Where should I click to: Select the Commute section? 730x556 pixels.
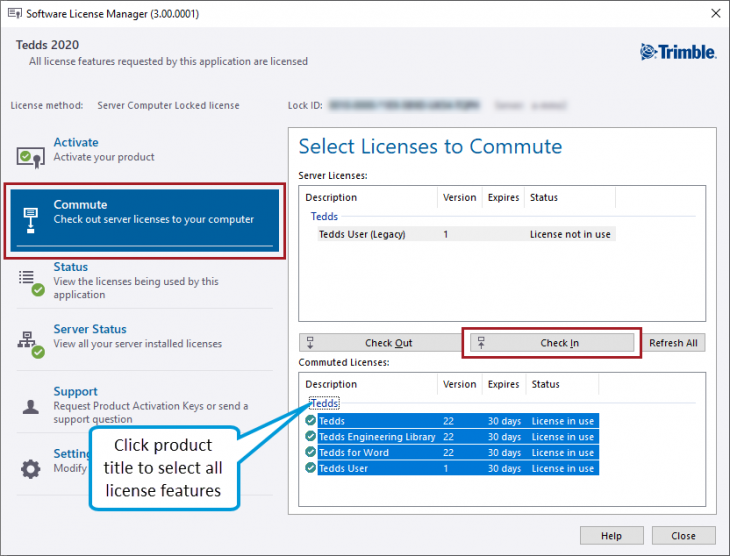click(145, 220)
